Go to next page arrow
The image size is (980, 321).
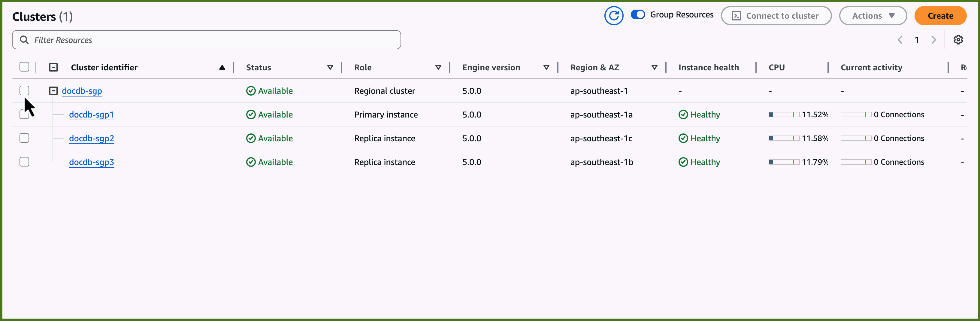[933, 40]
